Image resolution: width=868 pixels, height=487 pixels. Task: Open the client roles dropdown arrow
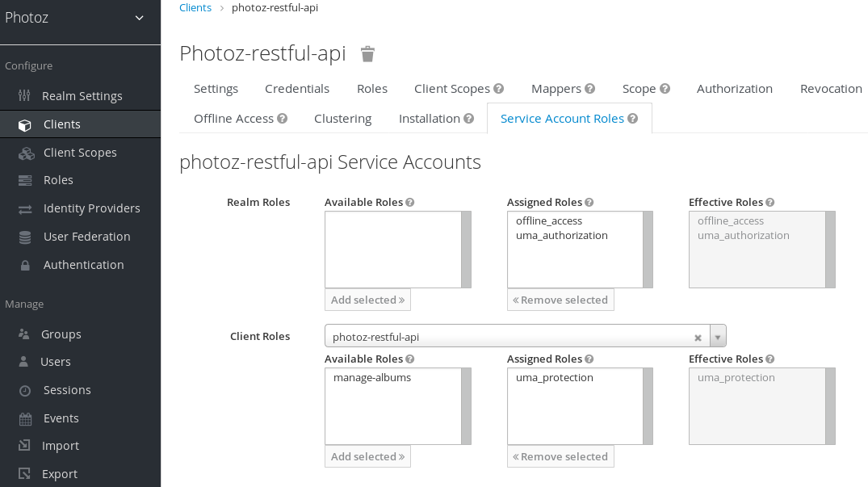[717, 335]
